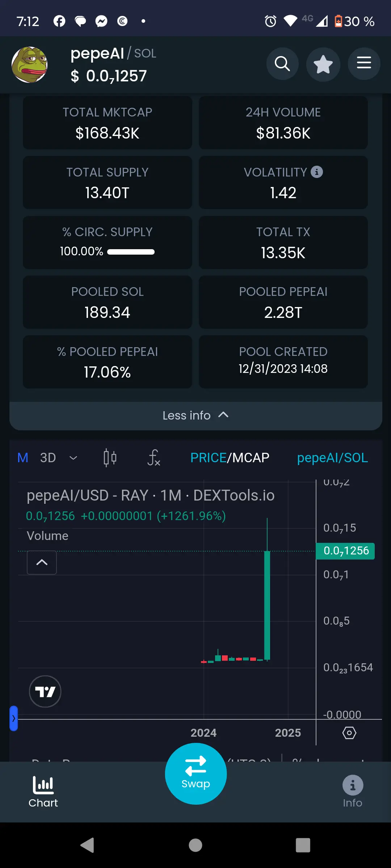Open Facebook notification in status bar

[x=59, y=21]
